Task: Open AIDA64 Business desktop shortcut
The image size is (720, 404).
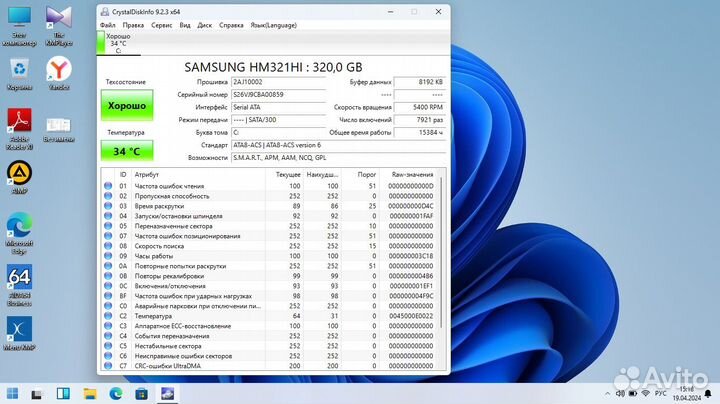Action: pyautogui.click(x=19, y=285)
